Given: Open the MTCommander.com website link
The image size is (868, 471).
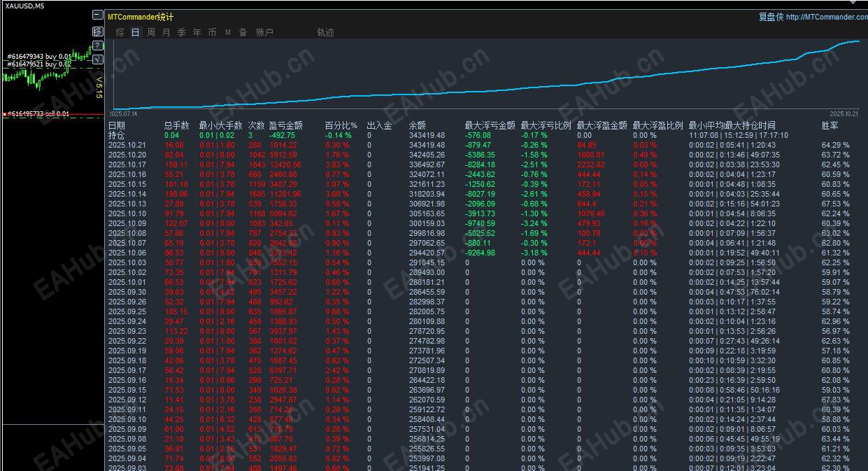Looking at the screenshot, I should (827, 17).
